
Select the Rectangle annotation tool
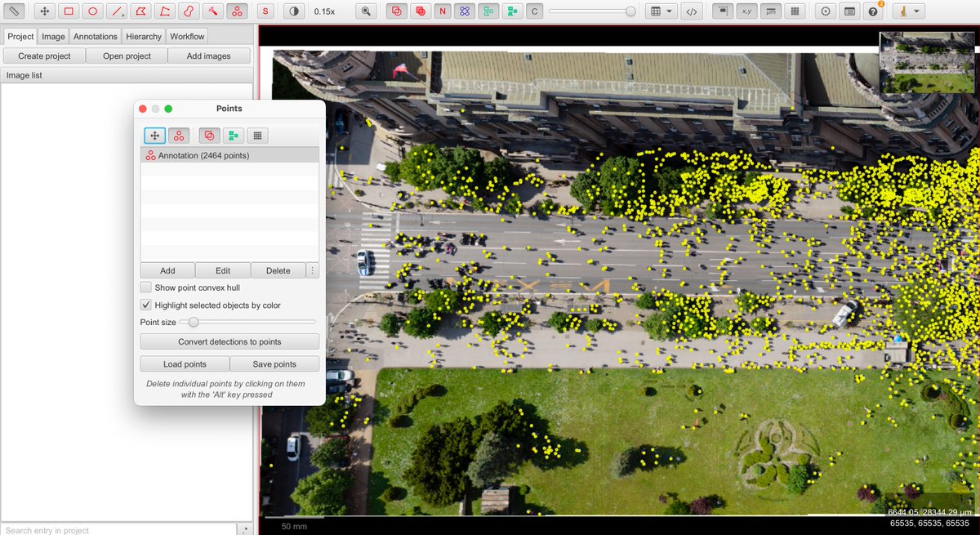69,11
